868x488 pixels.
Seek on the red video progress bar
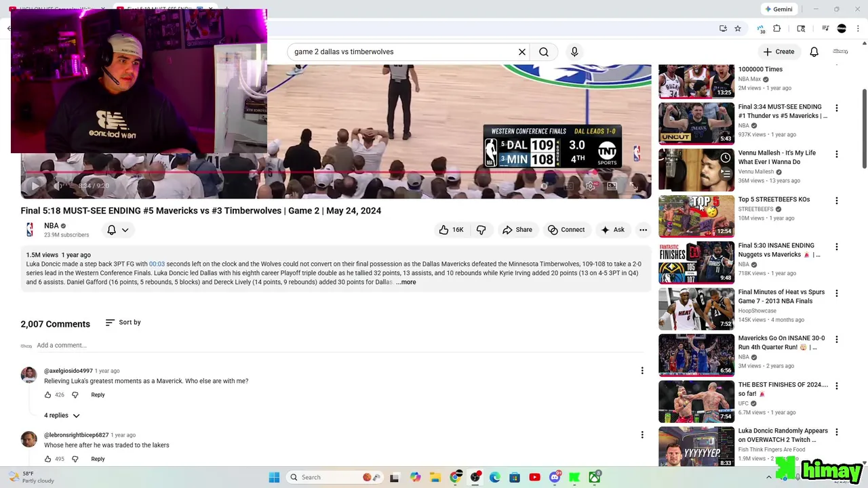(336, 172)
